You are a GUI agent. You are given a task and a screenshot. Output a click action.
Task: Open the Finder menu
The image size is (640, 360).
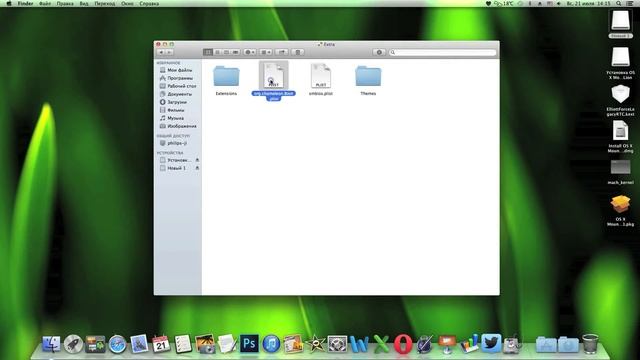[25, 3]
